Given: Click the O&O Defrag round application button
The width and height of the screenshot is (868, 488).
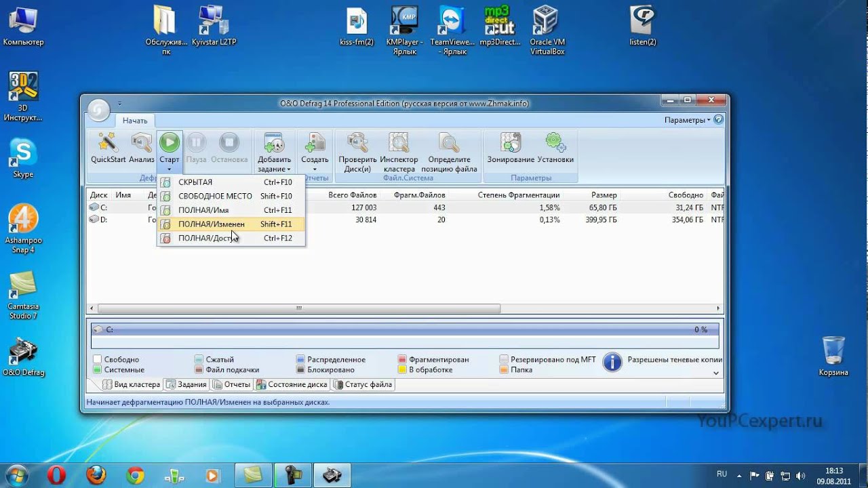Looking at the screenshot, I should 98,110.
